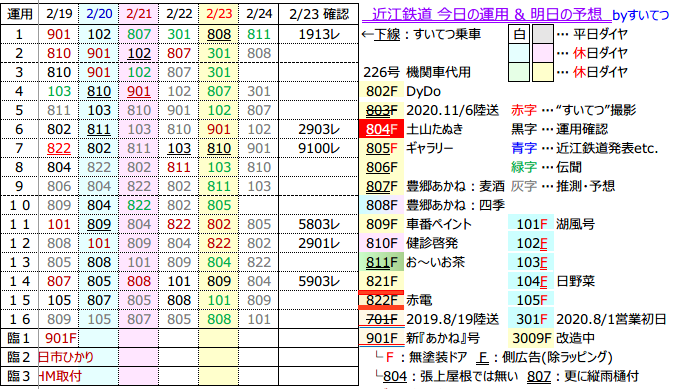This screenshot has height=389, width=676.
Task: Select underlined 102 in row 2 under 2/21
Action: click(139, 53)
